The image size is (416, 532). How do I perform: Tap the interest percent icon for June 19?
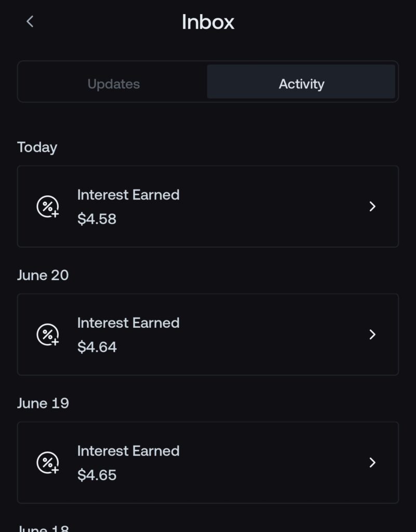[48, 462]
